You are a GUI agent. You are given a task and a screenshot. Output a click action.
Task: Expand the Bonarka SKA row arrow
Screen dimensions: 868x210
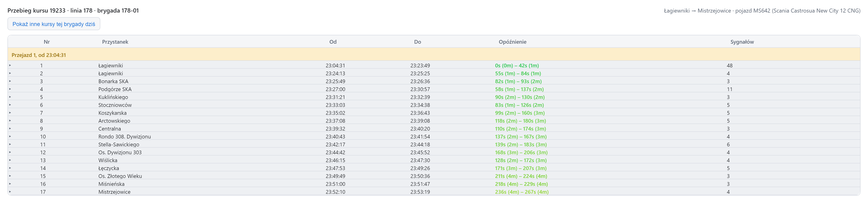10,81
